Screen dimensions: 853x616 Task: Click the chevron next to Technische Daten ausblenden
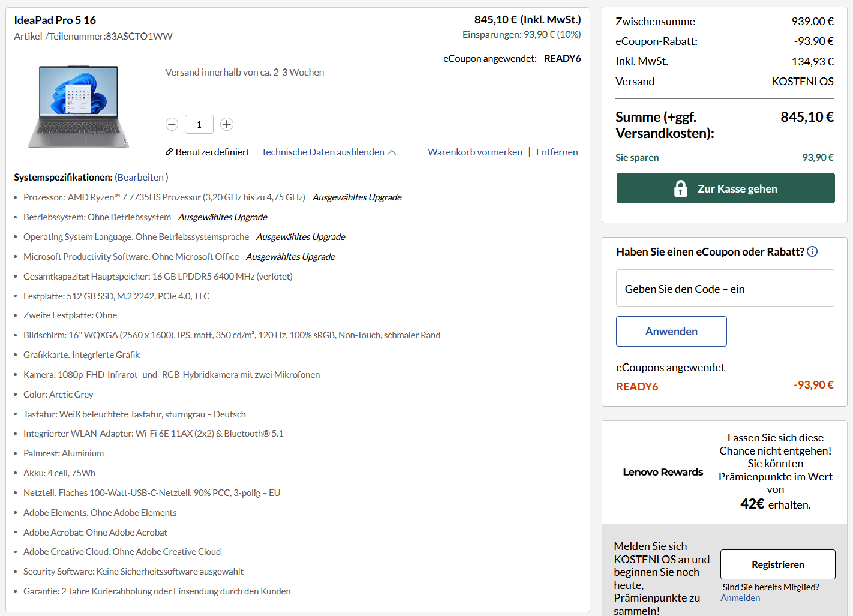coord(393,151)
